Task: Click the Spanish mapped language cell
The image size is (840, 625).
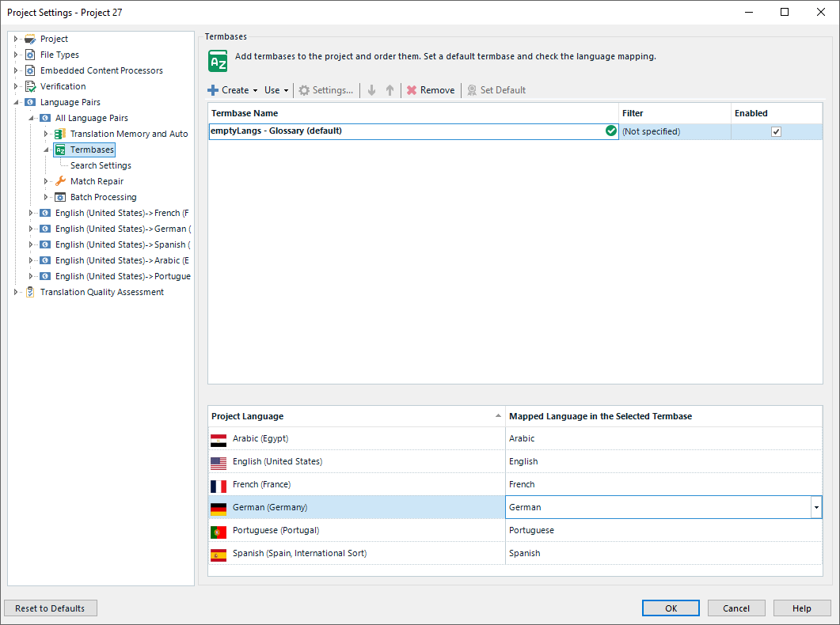Action: [x=663, y=553]
